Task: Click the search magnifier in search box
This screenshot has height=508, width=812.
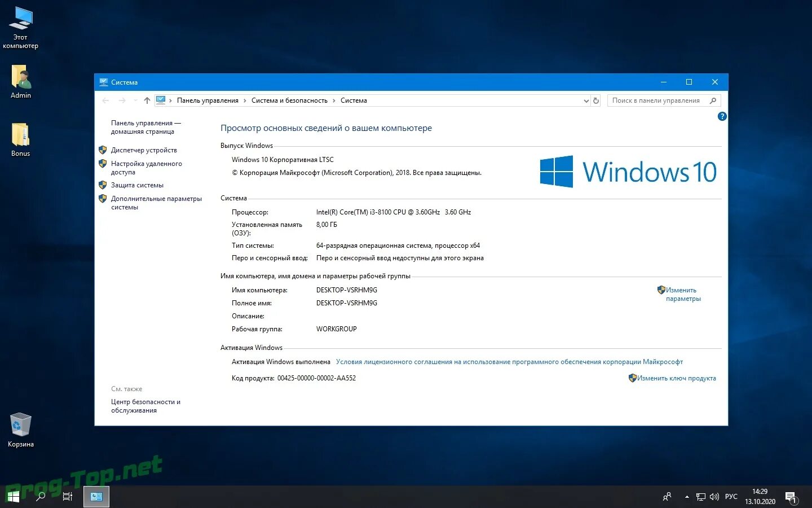Action: pyautogui.click(x=713, y=100)
